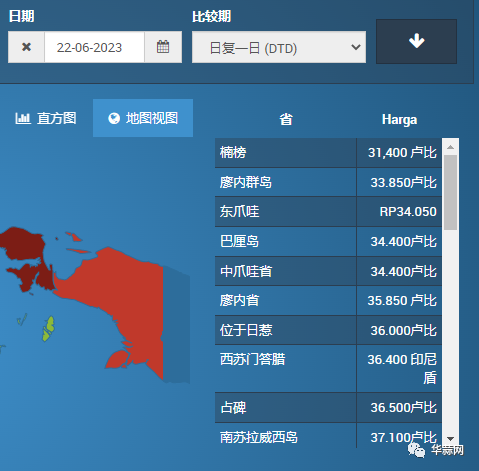Image resolution: width=479 pixels, height=471 pixels.
Task: Click the scrollbar down arrow in the table
Action: (450, 439)
